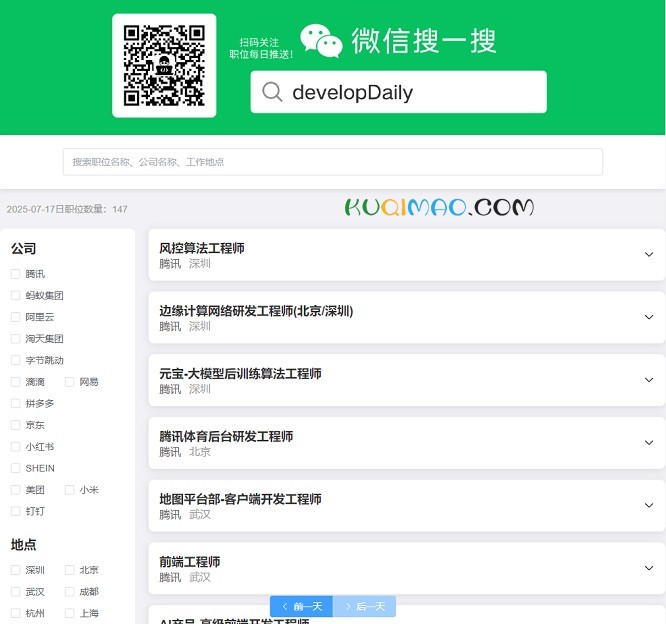This screenshot has height=624, width=666.
Task: Click the magnifier icon beside developDaily
Action: [272, 92]
